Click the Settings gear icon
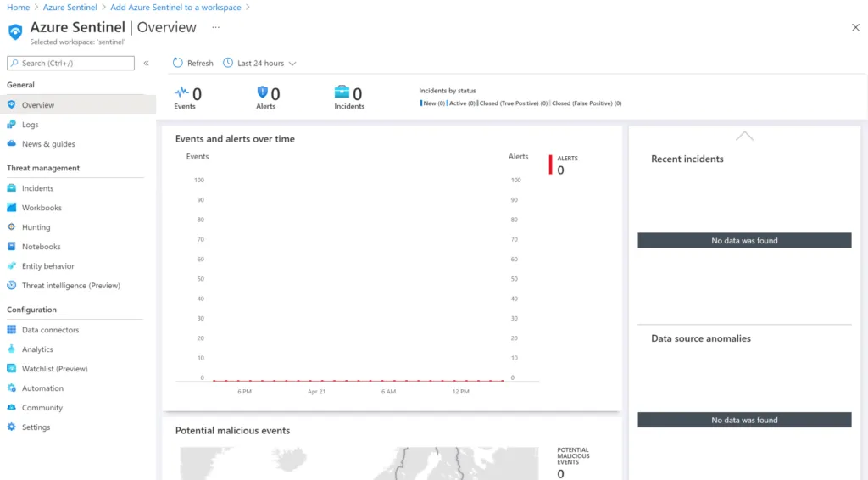This screenshot has height=480, width=868. pos(12,427)
